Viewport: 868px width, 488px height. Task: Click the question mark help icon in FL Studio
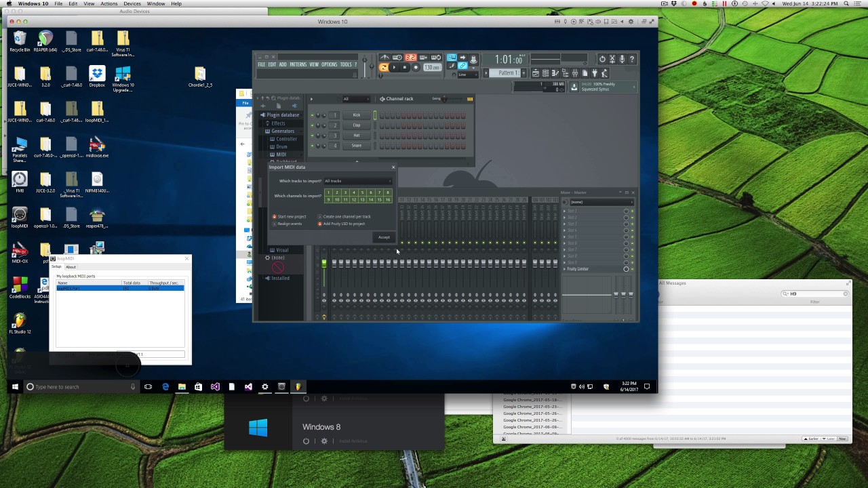click(632, 59)
